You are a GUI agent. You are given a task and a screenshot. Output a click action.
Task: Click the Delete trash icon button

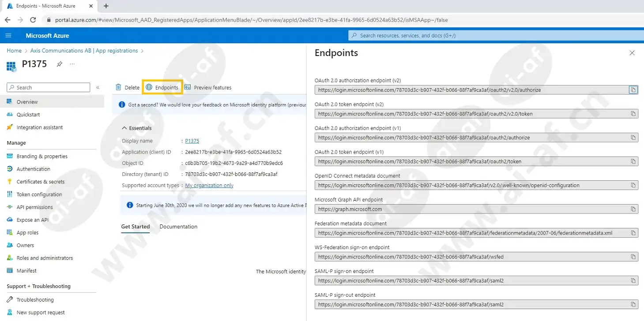[x=127, y=87]
